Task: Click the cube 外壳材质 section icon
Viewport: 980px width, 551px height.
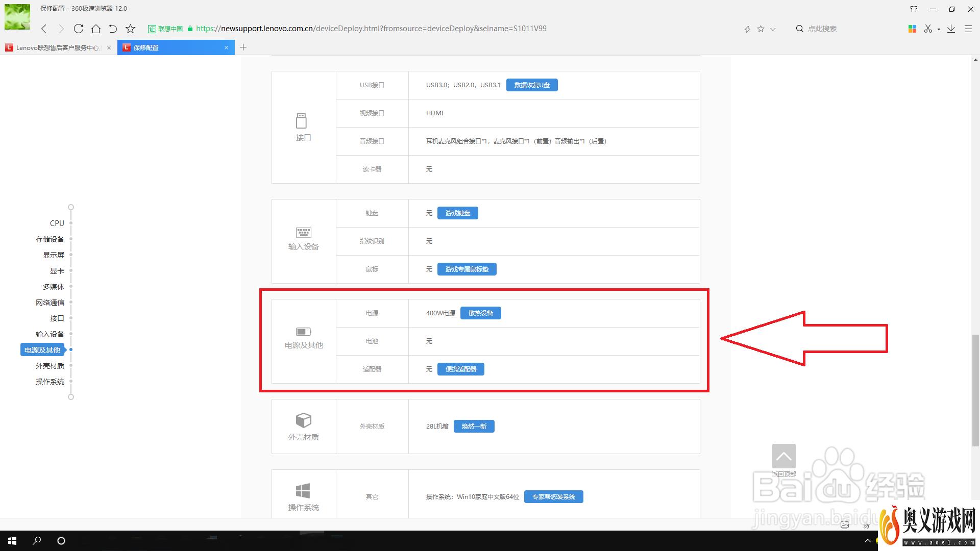Action: [x=304, y=420]
